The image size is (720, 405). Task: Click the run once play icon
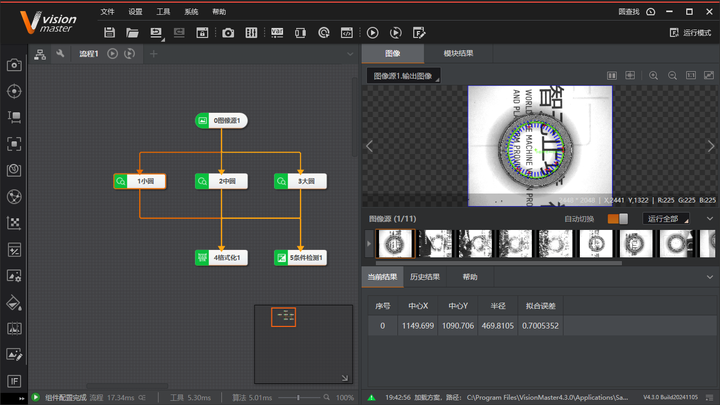tap(372, 33)
